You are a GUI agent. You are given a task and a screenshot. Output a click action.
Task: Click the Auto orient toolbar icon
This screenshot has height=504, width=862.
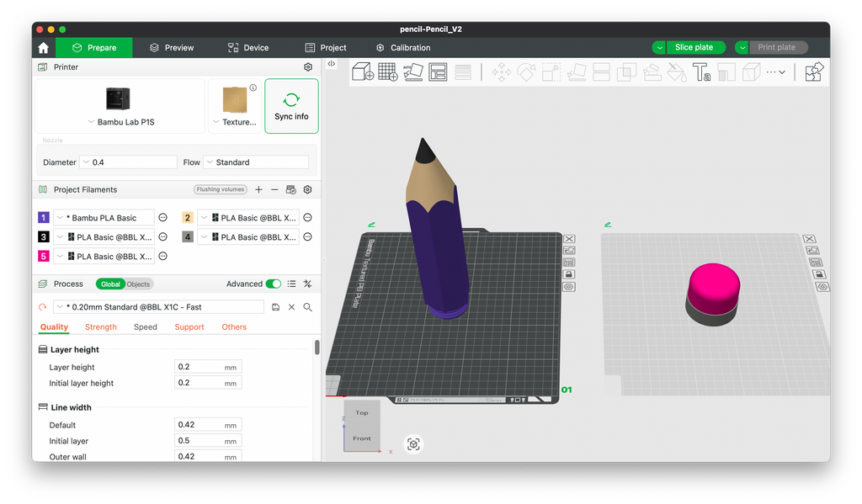pos(412,72)
